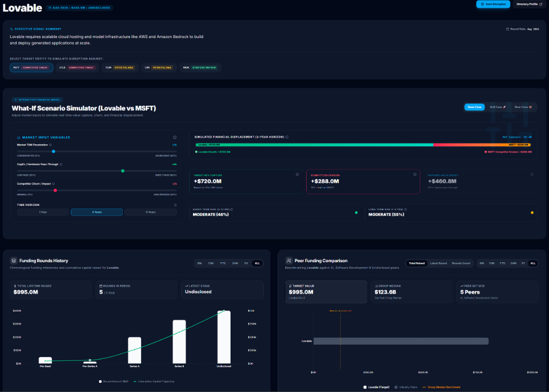Click the Executive Signal Summary pulse icon
549x392 pixels.
pyautogui.click(x=12, y=29)
